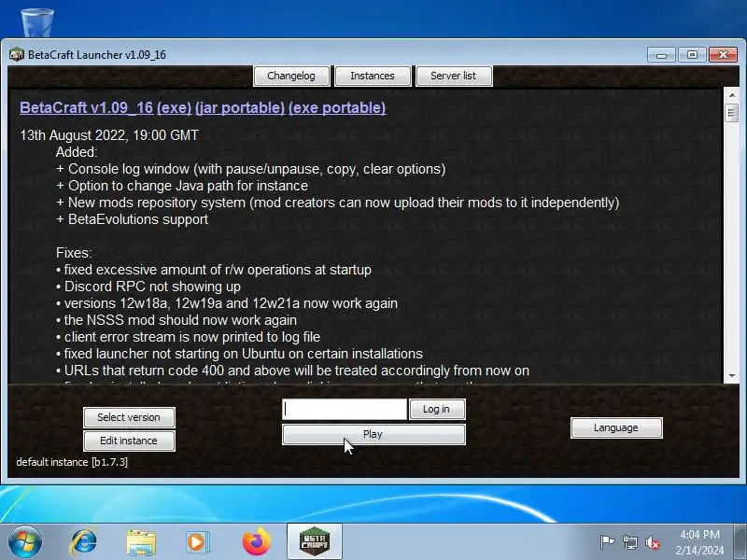
Task: Click the text "default instance [b1.7.3]"
Action: click(72, 462)
